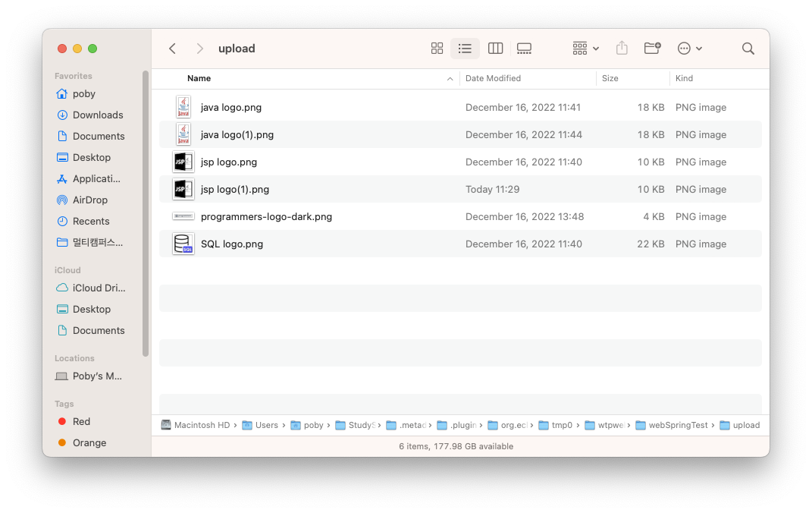The width and height of the screenshot is (812, 513).
Task: Sort by Name column header
Action: coord(199,79)
